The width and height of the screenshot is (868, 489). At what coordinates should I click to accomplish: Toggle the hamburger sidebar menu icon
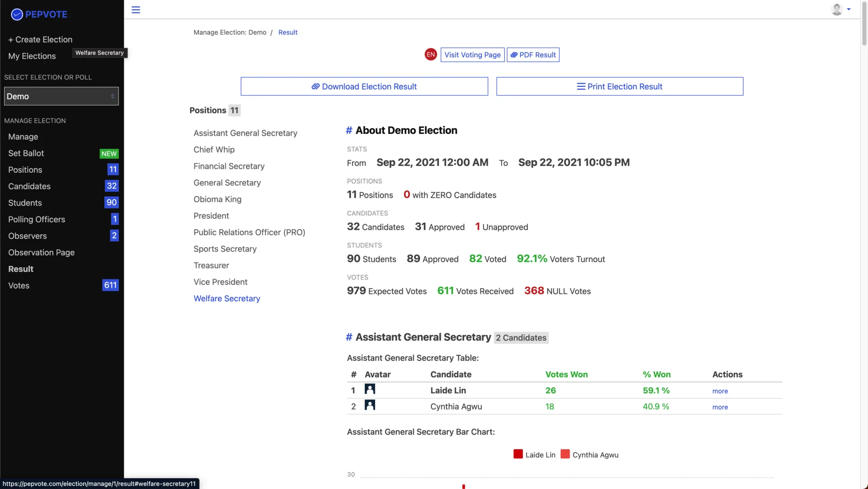tap(136, 9)
